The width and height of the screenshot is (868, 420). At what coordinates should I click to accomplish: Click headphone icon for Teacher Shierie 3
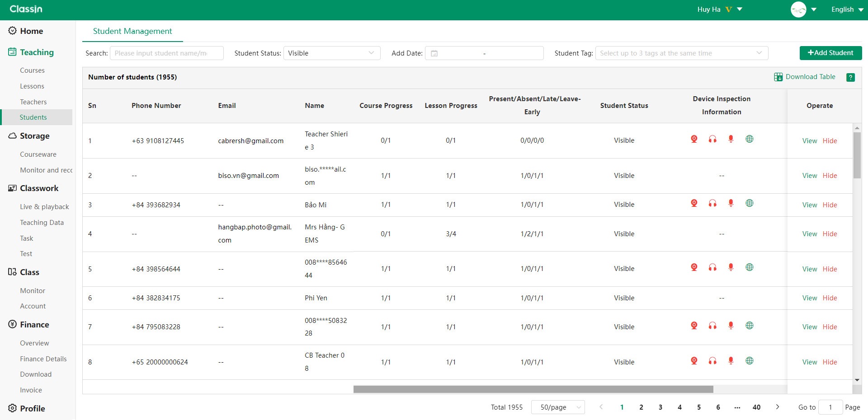[x=712, y=139]
